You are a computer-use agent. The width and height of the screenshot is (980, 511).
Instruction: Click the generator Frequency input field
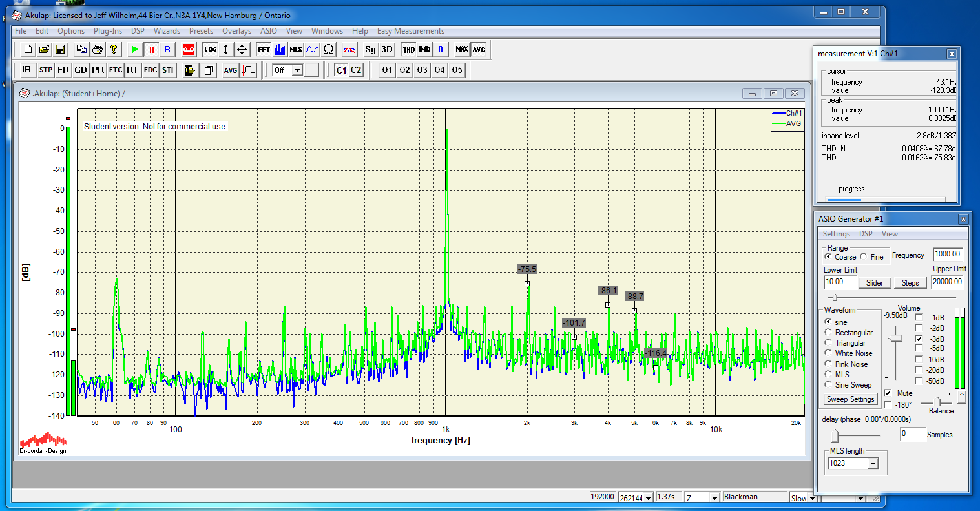pyautogui.click(x=948, y=254)
